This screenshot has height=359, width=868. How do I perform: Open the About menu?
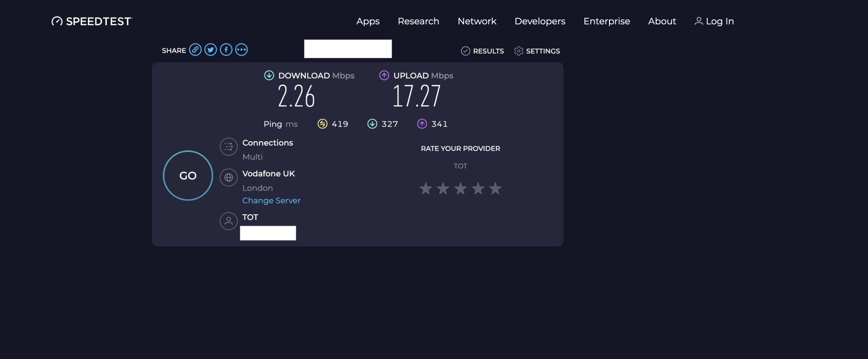pos(662,21)
